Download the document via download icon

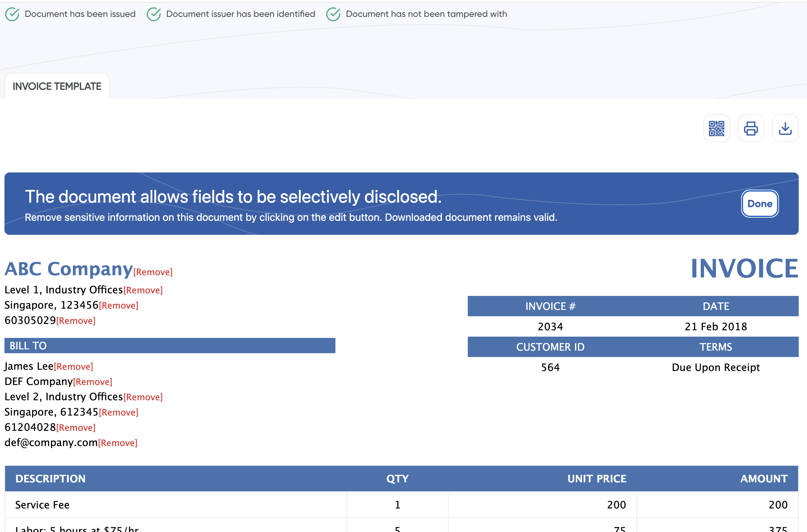pyautogui.click(x=785, y=128)
